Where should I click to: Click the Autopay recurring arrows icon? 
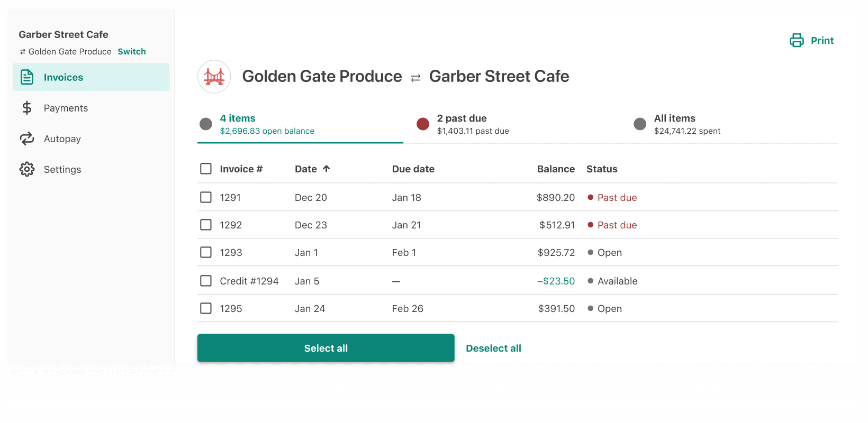point(27,139)
